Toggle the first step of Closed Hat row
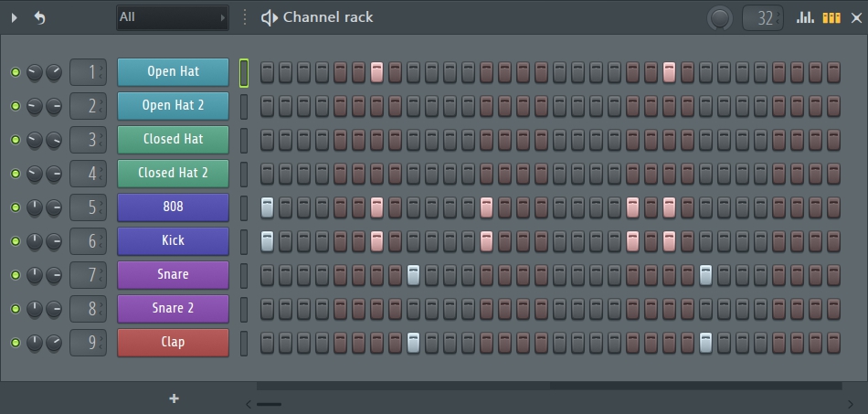The height and width of the screenshot is (414, 868). [267, 140]
